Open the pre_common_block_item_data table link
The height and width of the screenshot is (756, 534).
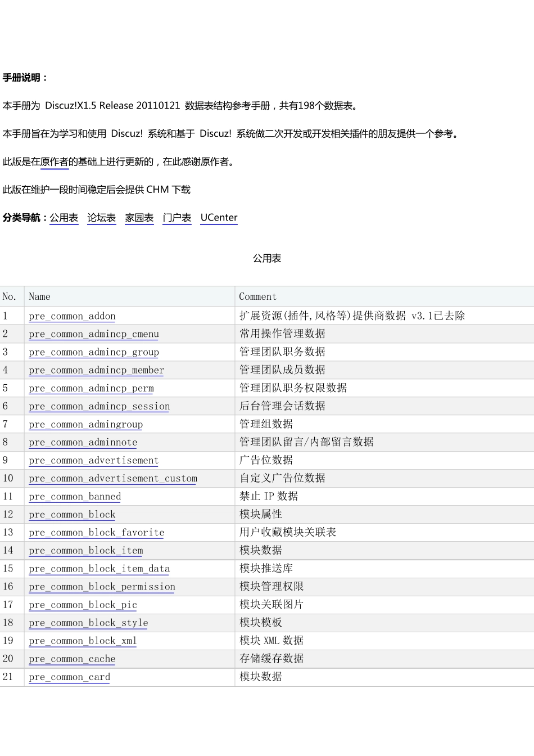[99, 569]
